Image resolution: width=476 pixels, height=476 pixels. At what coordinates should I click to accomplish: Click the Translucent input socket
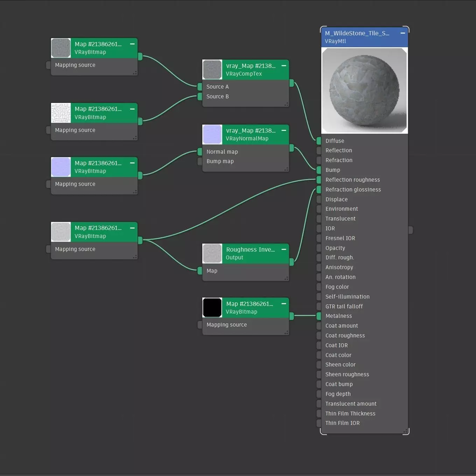coord(319,219)
